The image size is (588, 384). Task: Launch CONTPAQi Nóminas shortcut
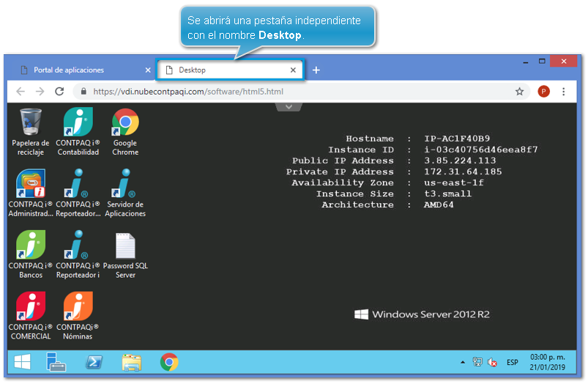coord(78,316)
